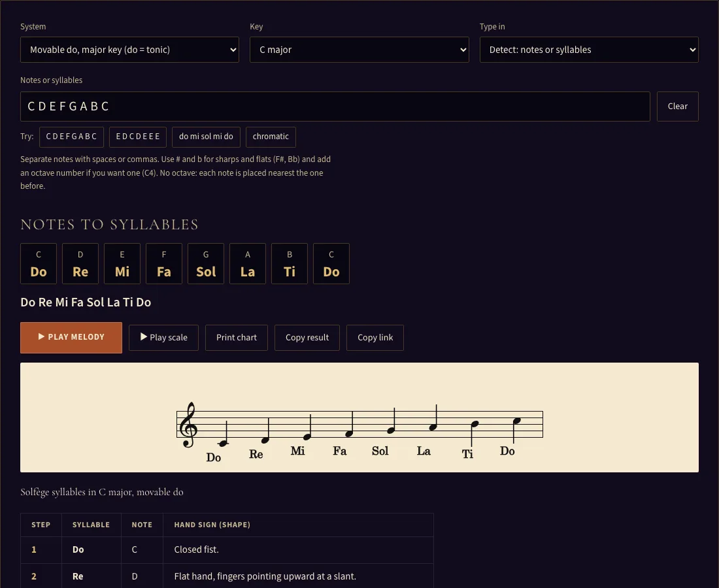Select the D Re note card
Image resolution: width=719 pixels, height=588 pixels.
point(80,263)
